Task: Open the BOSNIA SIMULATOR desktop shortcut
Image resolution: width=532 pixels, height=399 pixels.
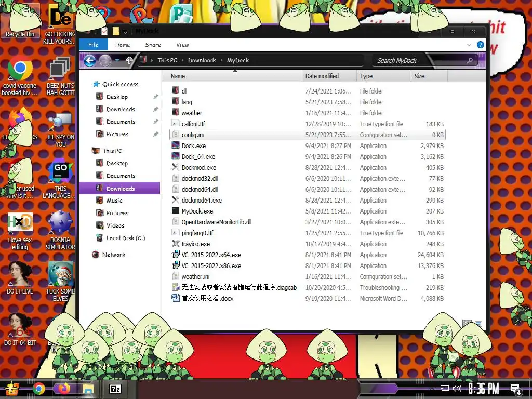Action: (x=60, y=231)
